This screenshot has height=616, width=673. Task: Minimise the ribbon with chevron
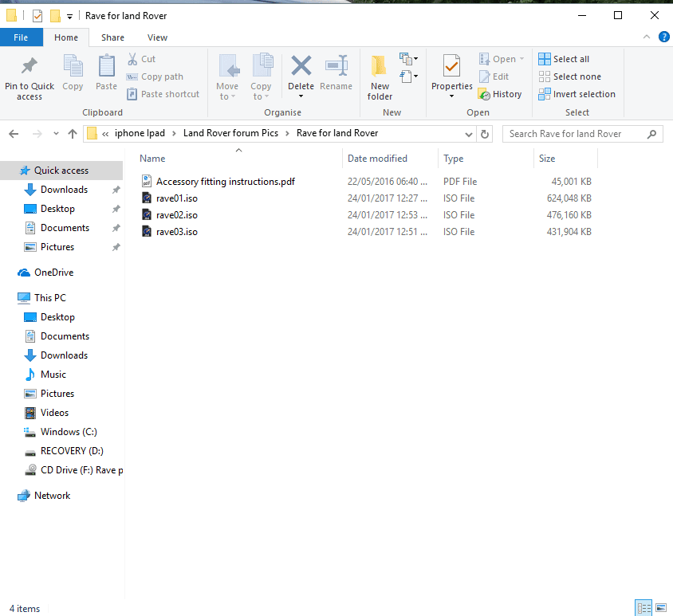647,37
